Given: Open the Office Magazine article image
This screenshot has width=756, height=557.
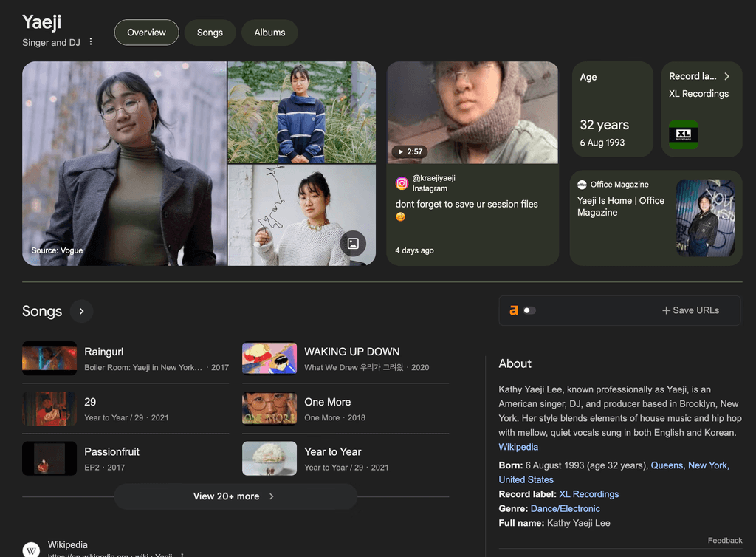Looking at the screenshot, I should (x=705, y=218).
